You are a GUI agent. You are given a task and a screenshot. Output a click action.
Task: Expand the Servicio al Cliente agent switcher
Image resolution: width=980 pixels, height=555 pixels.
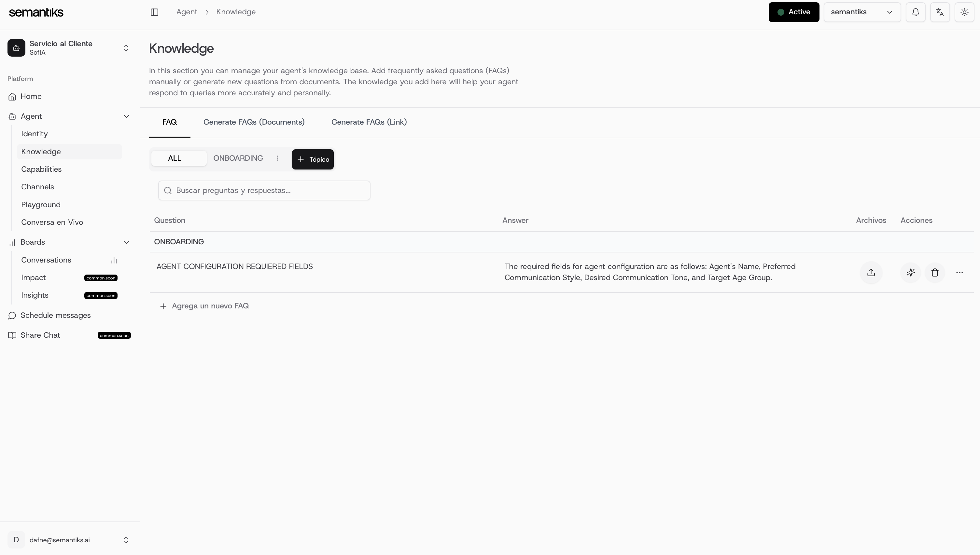pos(70,47)
